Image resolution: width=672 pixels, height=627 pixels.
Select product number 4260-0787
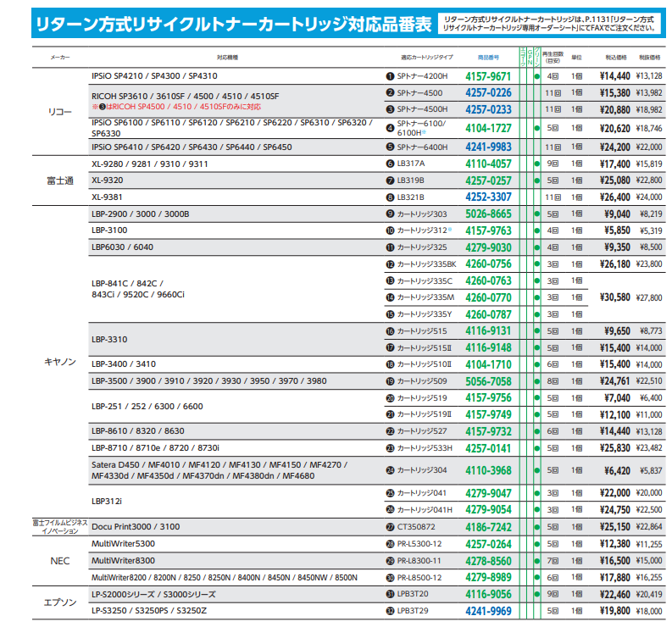pos(488,314)
